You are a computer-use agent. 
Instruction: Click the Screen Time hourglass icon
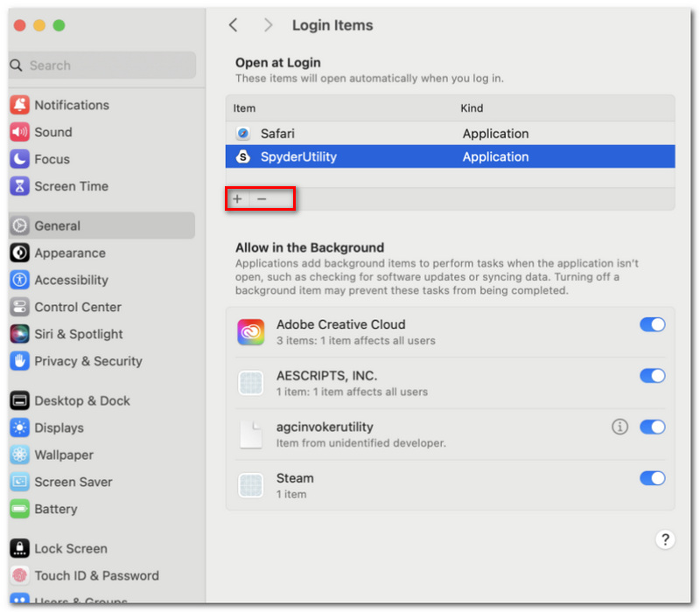pos(19,186)
